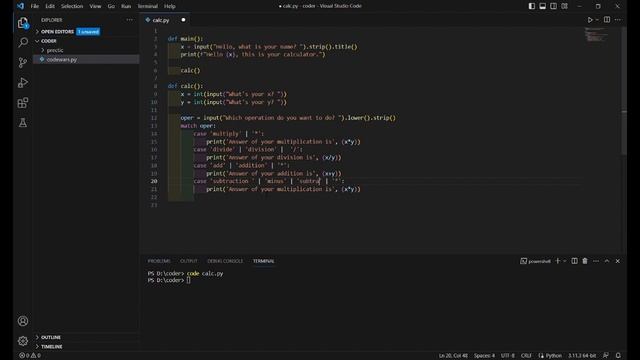Click the editor vertical scrollbar
The height and width of the screenshot is (360, 640).
click(624, 91)
